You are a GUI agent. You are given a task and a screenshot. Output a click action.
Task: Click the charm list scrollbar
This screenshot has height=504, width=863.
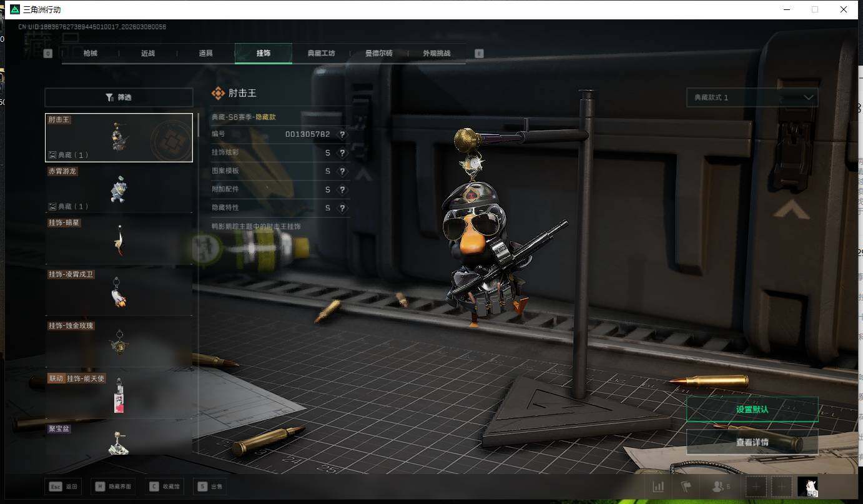[198, 125]
